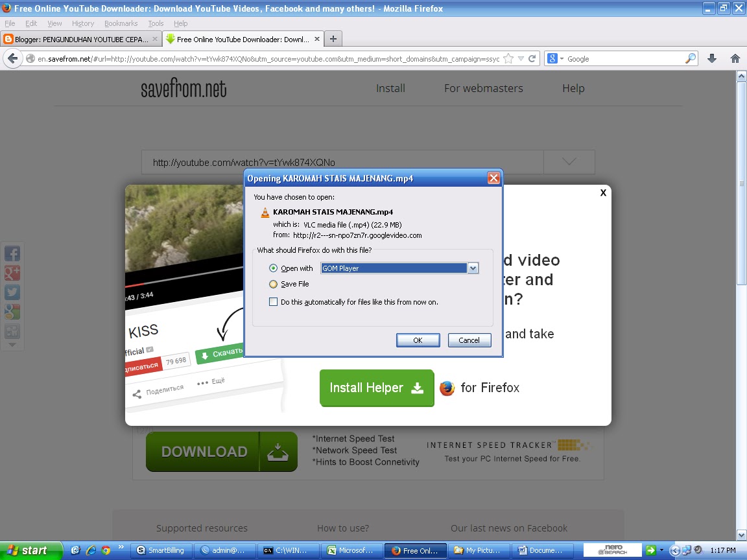This screenshot has width=747, height=560.
Task: Click the Firefox address bar
Action: click(x=268, y=58)
